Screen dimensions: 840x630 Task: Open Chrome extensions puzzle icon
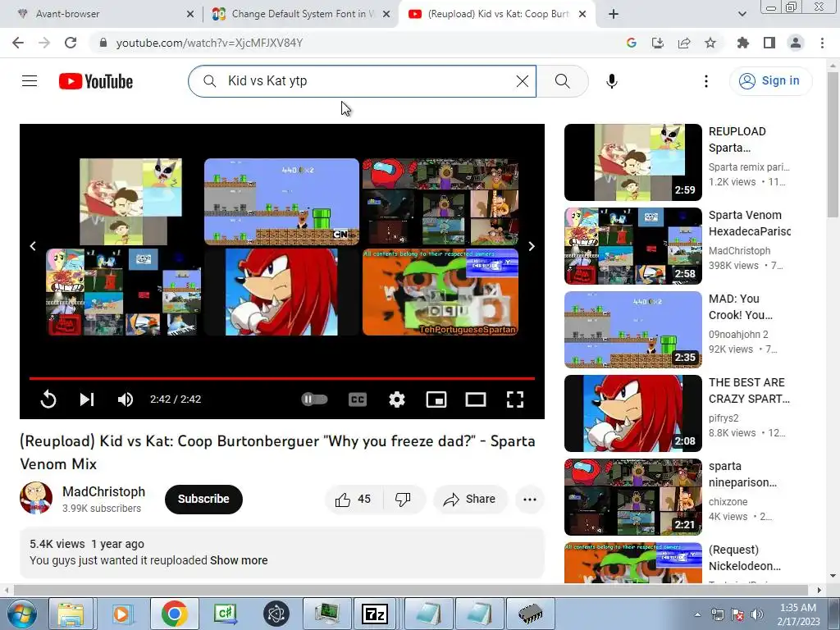pos(743,43)
